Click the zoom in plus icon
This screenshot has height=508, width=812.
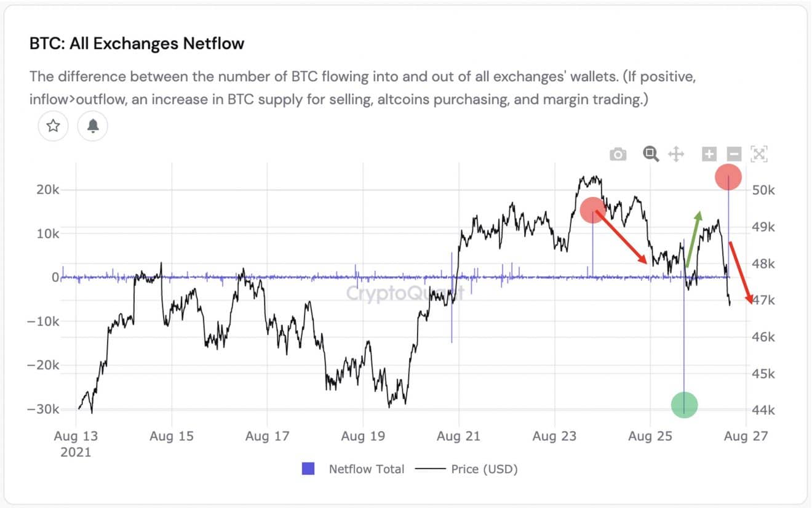pyautogui.click(x=709, y=154)
